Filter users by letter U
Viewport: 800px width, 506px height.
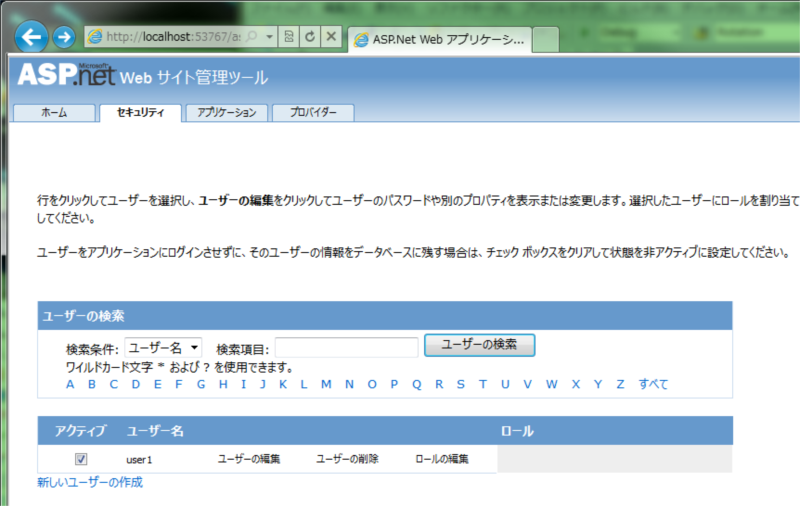tap(505, 384)
